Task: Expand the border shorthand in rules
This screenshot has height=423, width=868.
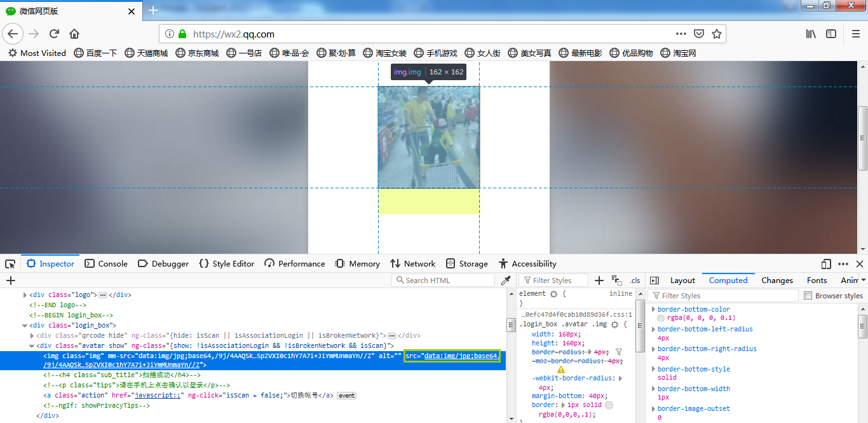Action: click(563, 405)
